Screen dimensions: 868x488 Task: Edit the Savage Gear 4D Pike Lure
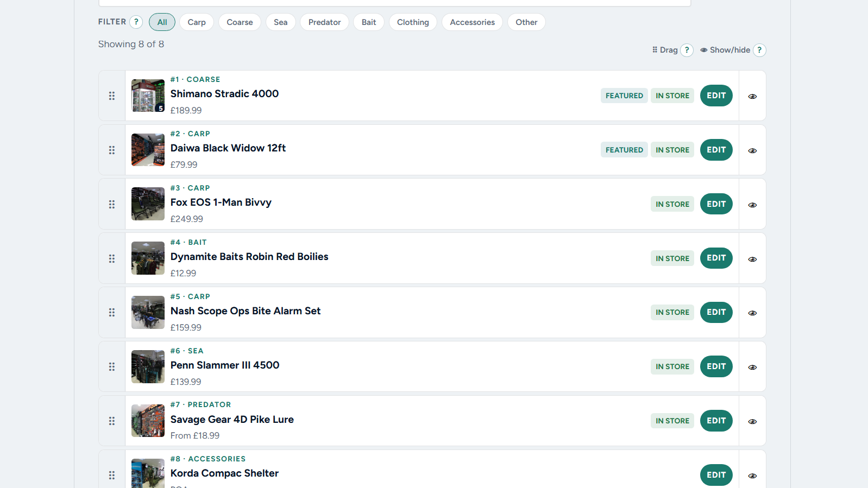tap(716, 421)
